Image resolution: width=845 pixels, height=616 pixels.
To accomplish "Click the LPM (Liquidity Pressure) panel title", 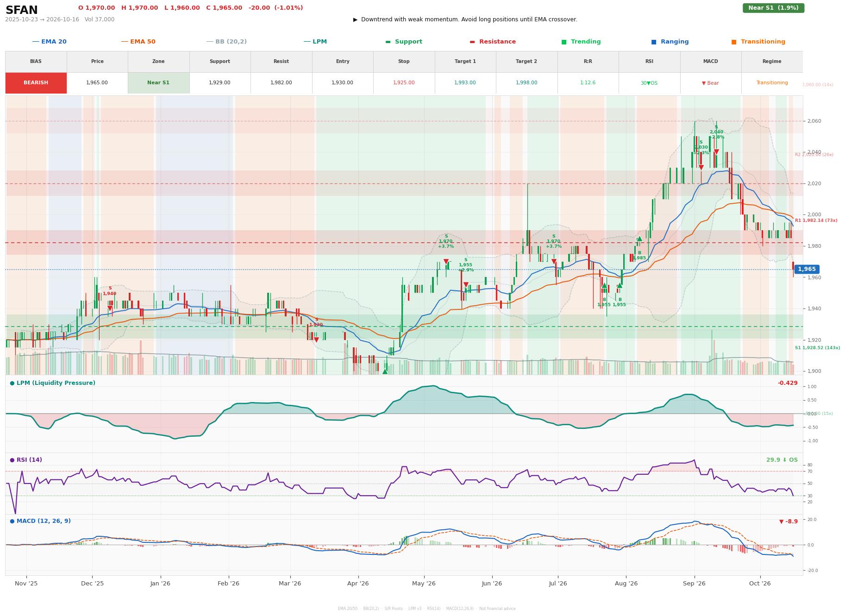I will [52, 383].
